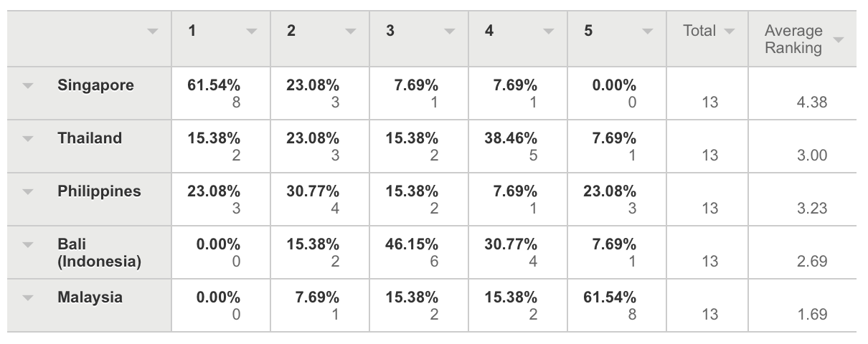Click the Total column header text
Screen dimensions: 868x344
click(699, 31)
